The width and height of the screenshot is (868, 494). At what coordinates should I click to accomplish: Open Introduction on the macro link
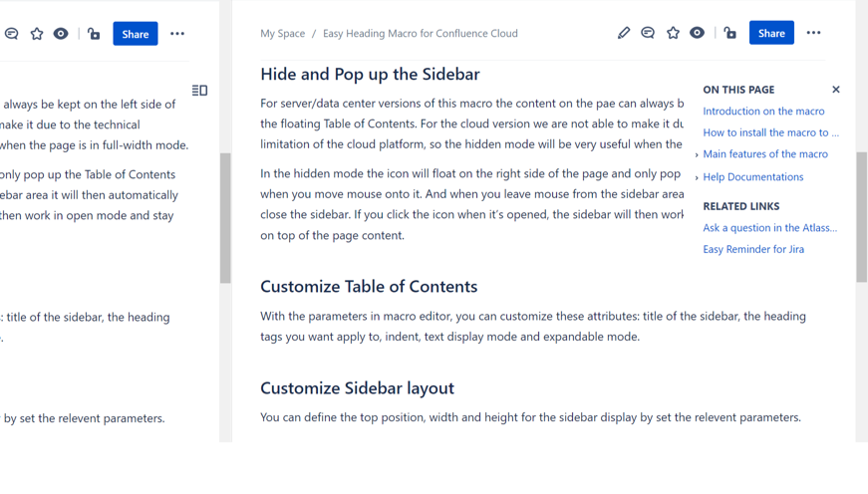point(763,112)
